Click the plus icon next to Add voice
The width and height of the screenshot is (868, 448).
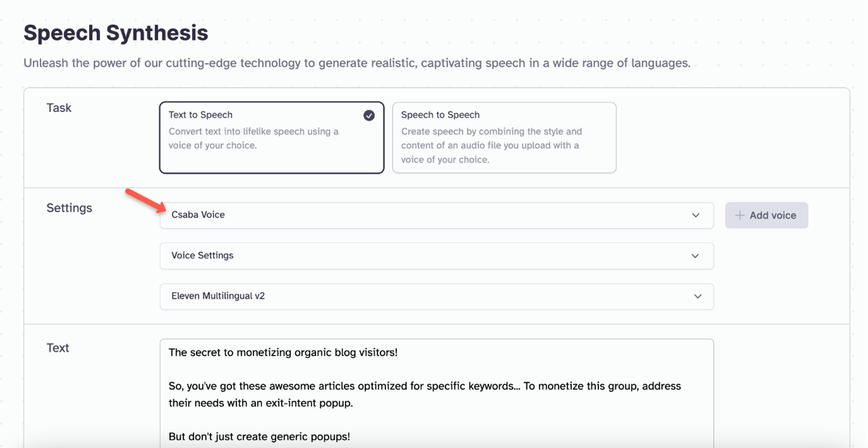click(x=740, y=215)
